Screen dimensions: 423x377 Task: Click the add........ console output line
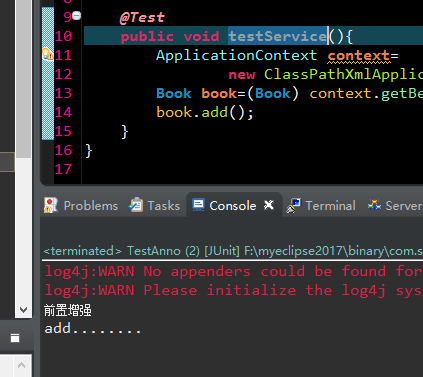(93, 329)
